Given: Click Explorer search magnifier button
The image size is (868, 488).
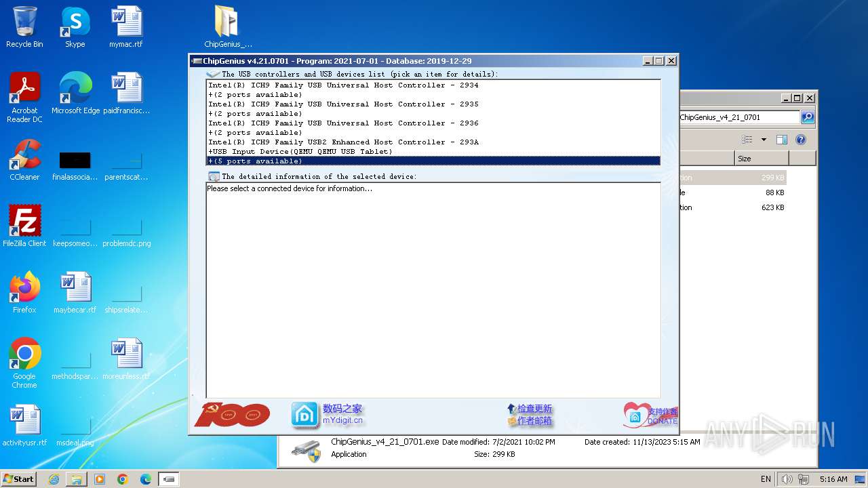Looking at the screenshot, I should pyautogui.click(x=807, y=117).
